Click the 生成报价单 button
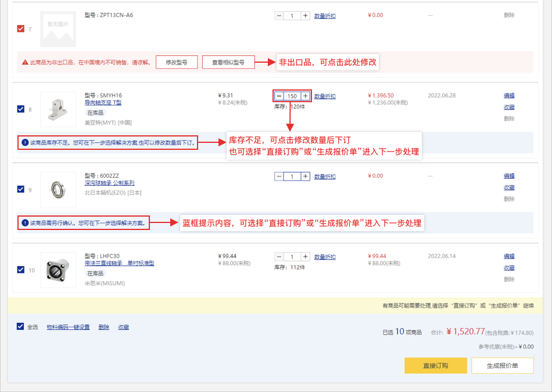Image resolution: width=552 pixels, height=392 pixels. click(x=502, y=366)
